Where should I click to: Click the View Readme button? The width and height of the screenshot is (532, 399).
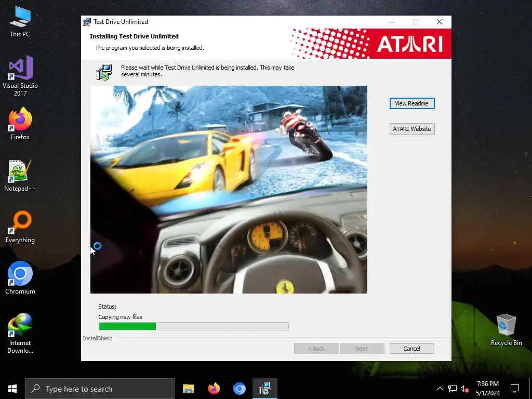(412, 103)
